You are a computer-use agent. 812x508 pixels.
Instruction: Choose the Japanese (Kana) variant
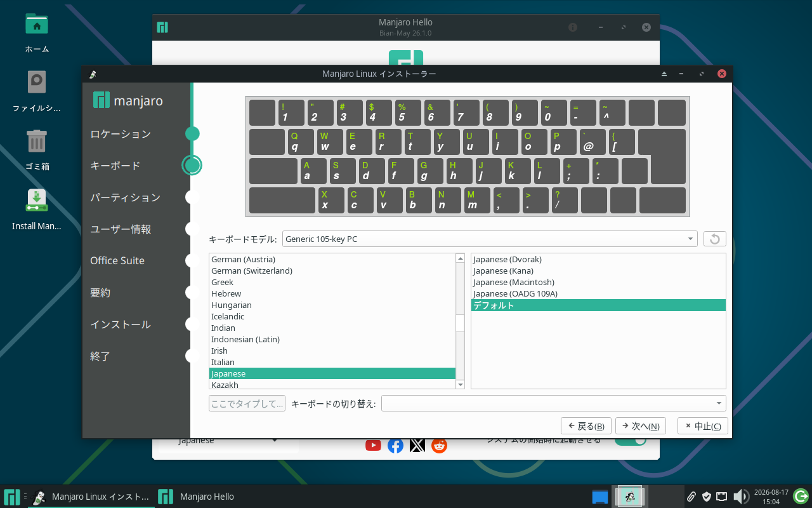pos(598,271)
